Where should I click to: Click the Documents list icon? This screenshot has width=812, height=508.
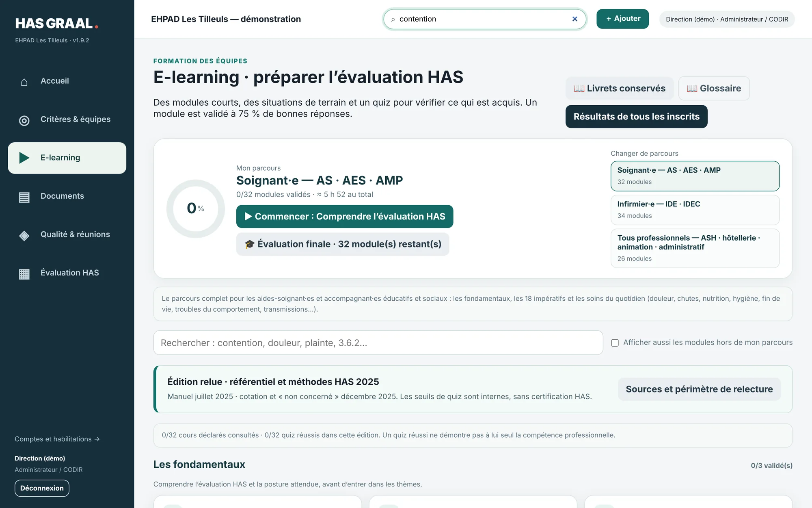coord(24,197)
